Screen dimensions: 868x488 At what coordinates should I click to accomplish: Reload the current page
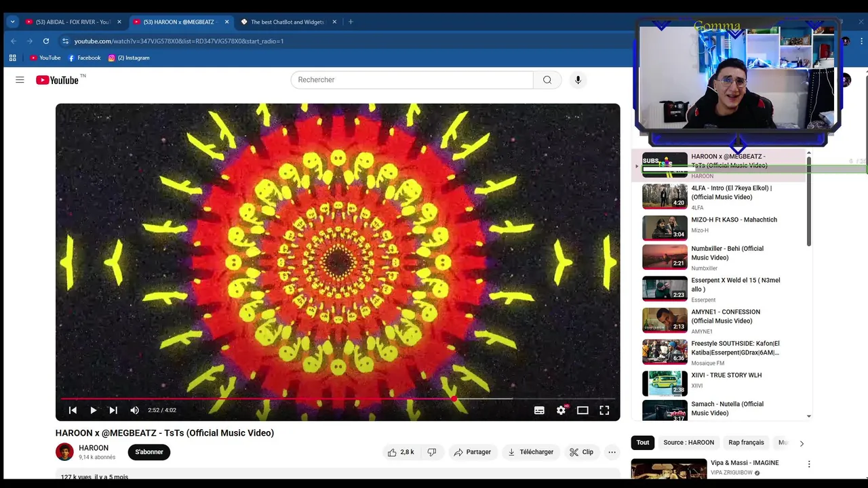tap(46, 41)
